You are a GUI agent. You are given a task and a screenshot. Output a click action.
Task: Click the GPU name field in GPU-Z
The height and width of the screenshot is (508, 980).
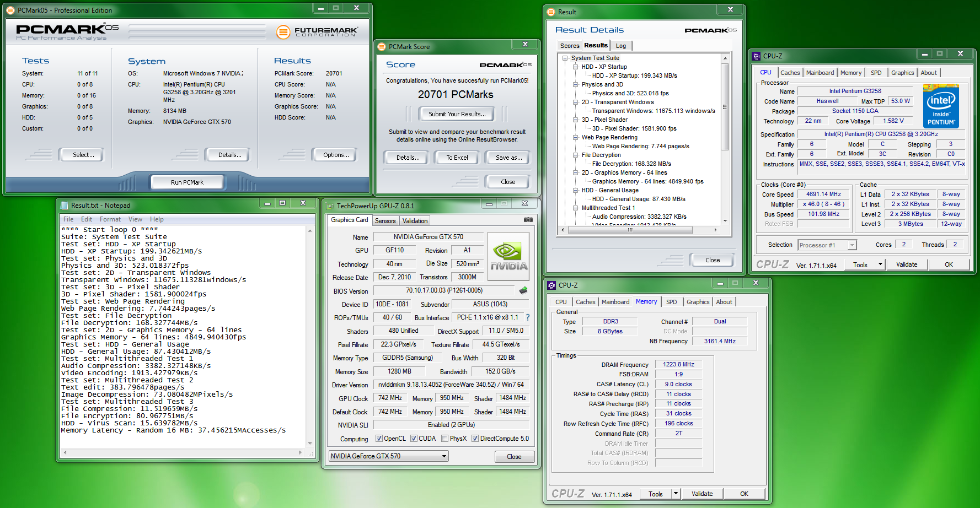pos(429,237)
